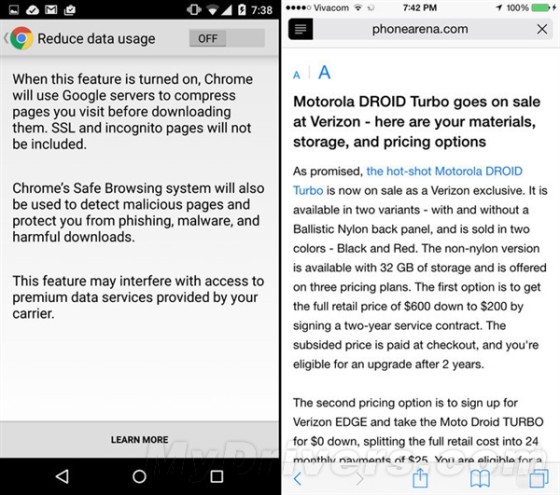The width and height of the screenshot is (560, 495).
Task: Tap the iOS location arrow icon
Action: click(x=499, y=8)
